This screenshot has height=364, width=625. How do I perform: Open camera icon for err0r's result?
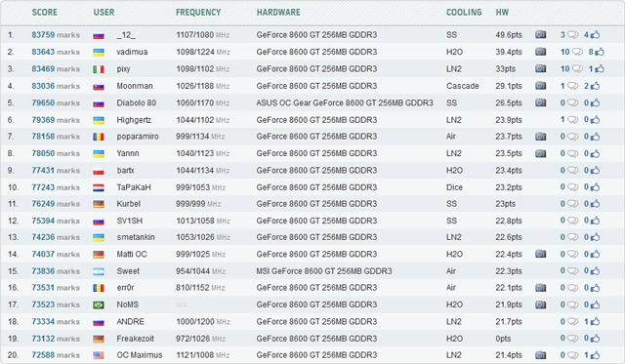tap(540, 288)
